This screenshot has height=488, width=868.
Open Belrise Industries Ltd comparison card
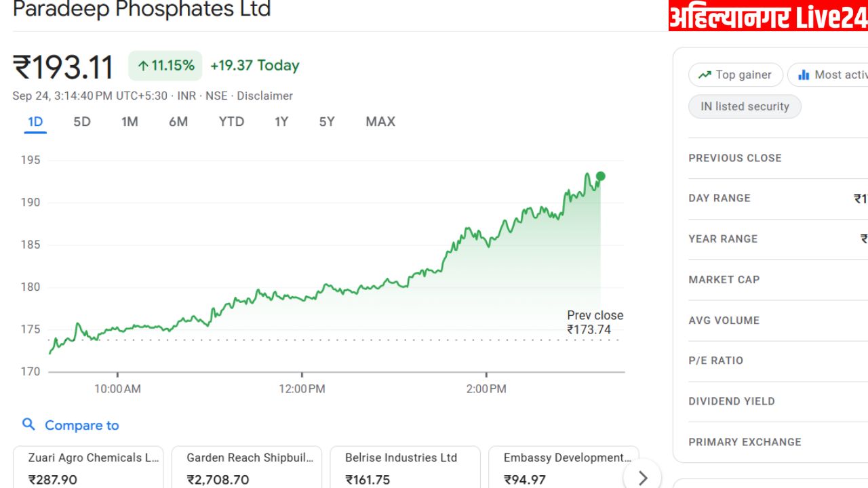pyautogui.click(x=406, y=467)
